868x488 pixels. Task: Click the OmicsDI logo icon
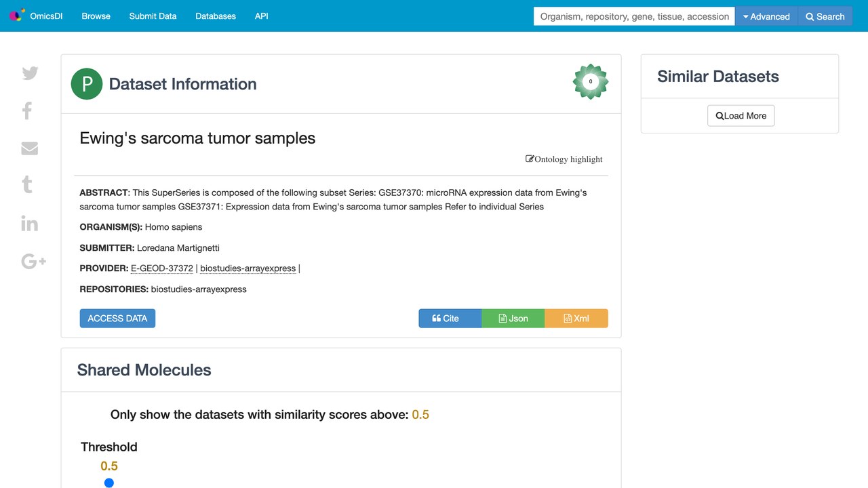[x=17, y=15]
